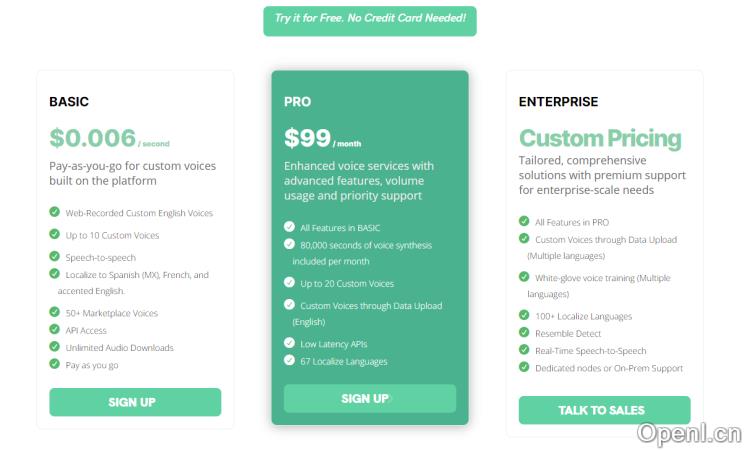Click the Try it for Free banner
This screenshot has height=451, width=750.
coord(370,19)
